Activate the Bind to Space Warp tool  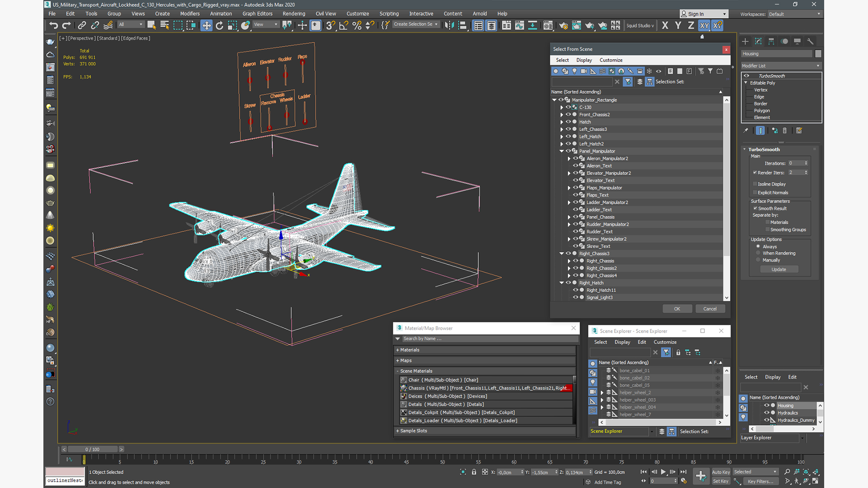pos(108,25)
